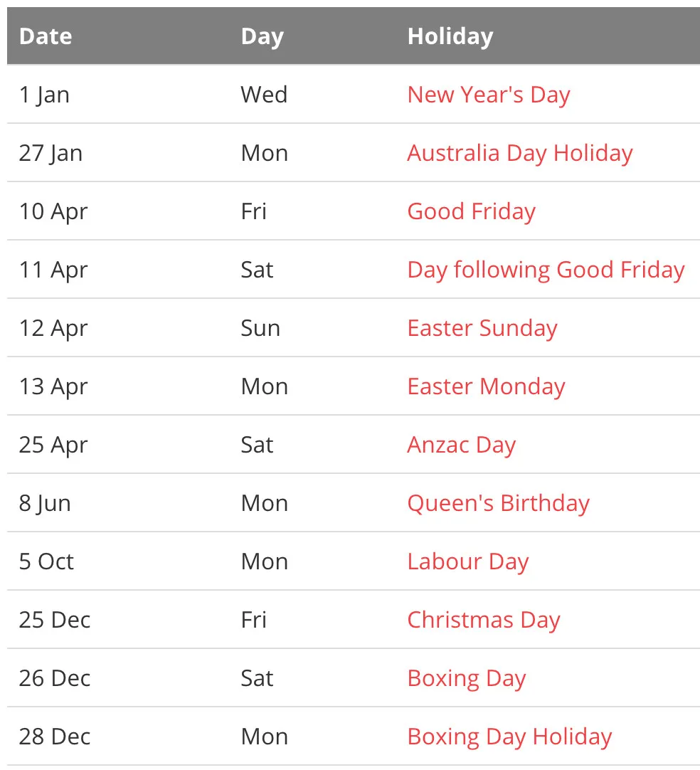Viewport: 700px width, 770px height.
Task: Open the Good Friday holiday link
Action: click(x=471, y=211)
